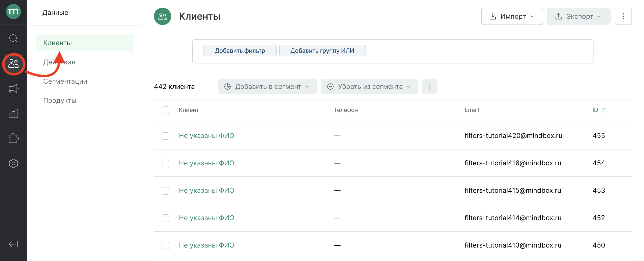Open the clients data sidebar icon
The width and height of the screenshot is (644, 261).
tap(13, 64)
